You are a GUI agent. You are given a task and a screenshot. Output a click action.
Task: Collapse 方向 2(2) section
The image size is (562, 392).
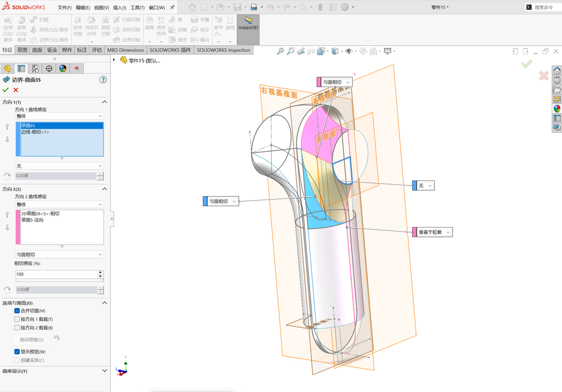pyautogui.click(x=105, y=189)
